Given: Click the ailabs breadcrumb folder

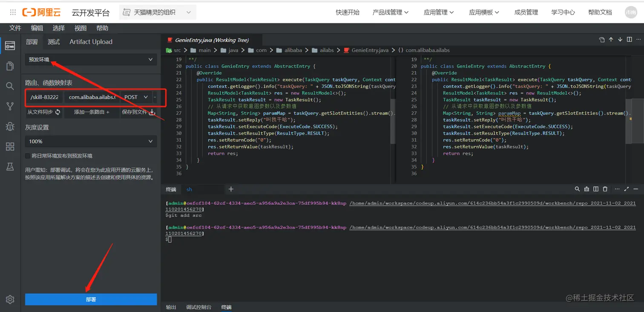Looking at the screenshot, I should (322, 50).
